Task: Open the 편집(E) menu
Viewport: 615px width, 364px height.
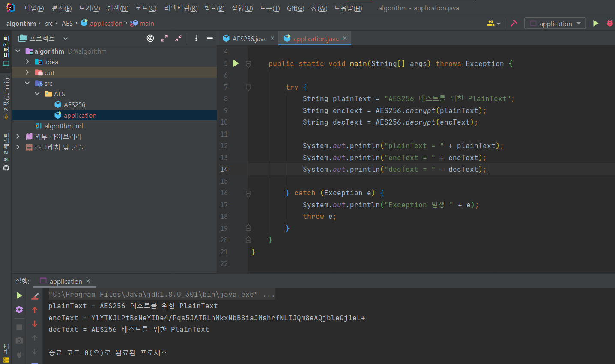Action: (x=62, y=8)
